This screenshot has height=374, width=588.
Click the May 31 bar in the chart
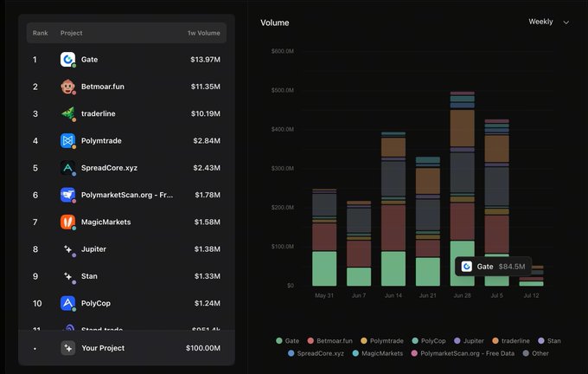pyautogui.click(x=324, y=237)
